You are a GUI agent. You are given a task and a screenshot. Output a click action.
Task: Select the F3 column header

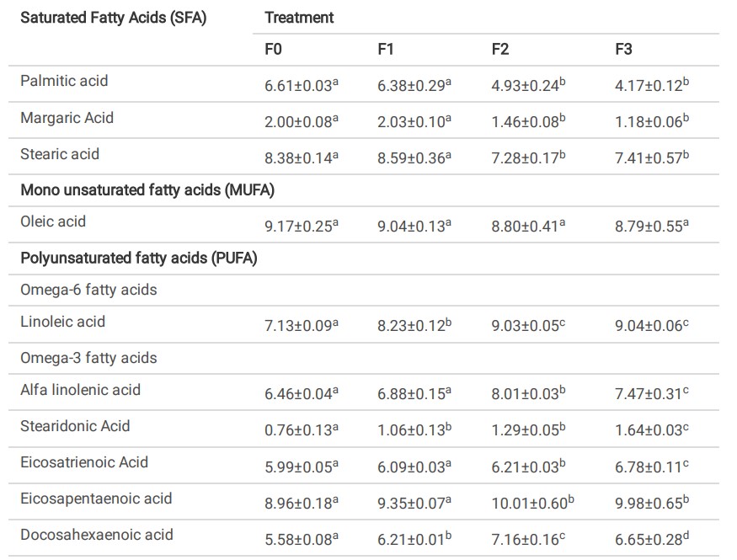(x=623, y=50)
